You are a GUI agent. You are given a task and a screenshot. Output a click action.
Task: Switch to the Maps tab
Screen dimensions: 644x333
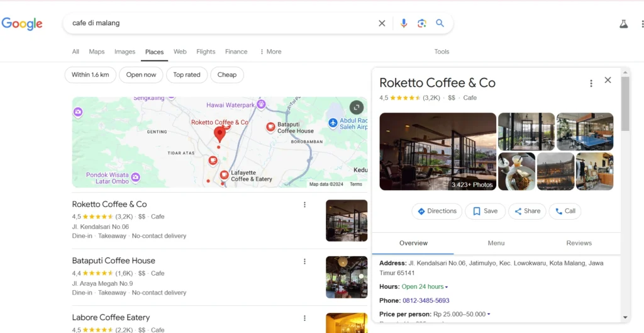pos(97,52)
